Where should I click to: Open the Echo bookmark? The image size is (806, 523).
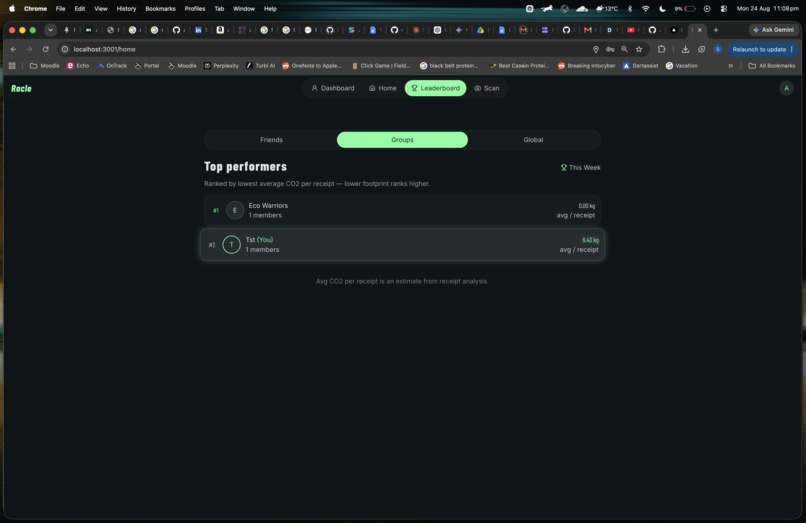(x=78, y=66)
